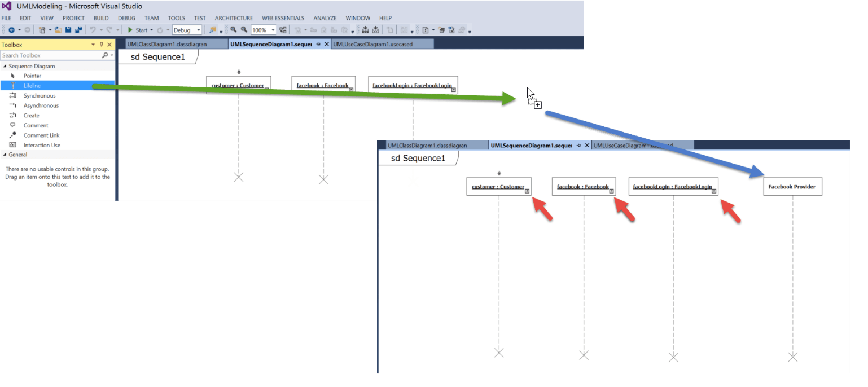
Task: Select the Lifeline tool in Toolbox
Action: pyautogui.click(x=57, y=86)
